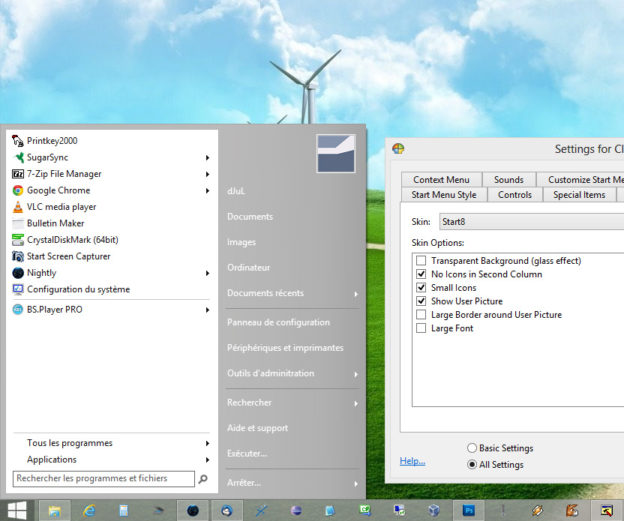Click the Help link
Viewport: 624px width, 521px height.
click(x=412, y=461)
